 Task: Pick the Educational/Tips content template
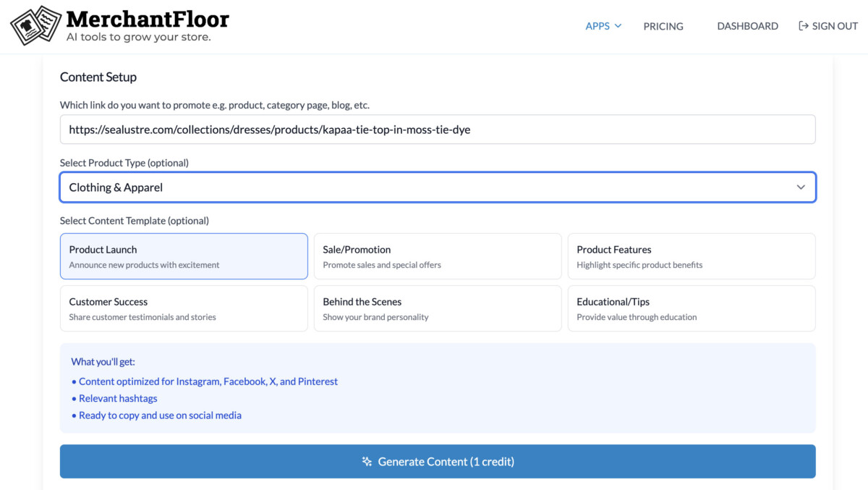(692, 308)
